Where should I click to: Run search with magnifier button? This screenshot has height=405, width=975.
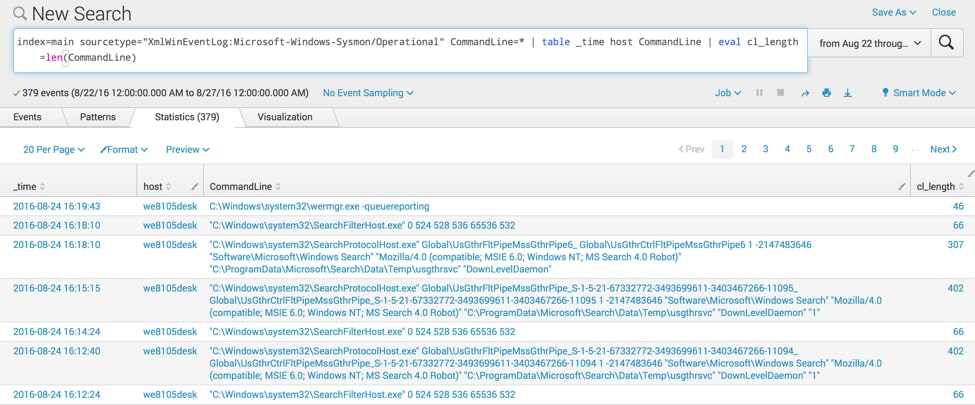tap(946, 42)
